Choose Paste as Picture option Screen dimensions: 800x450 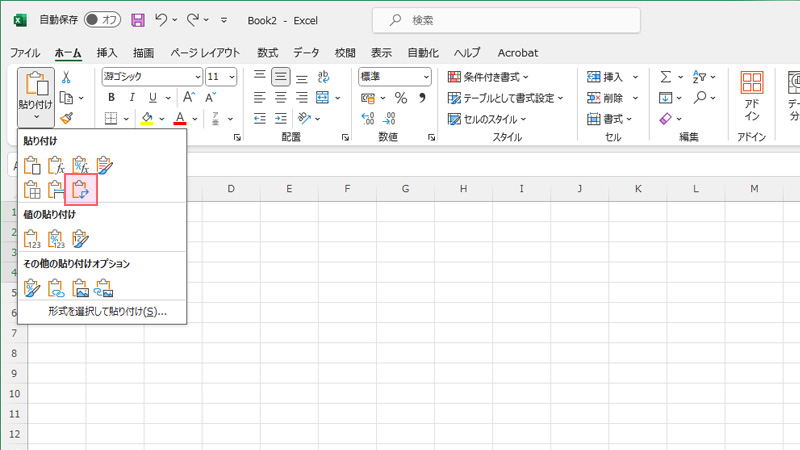point(81,289)
